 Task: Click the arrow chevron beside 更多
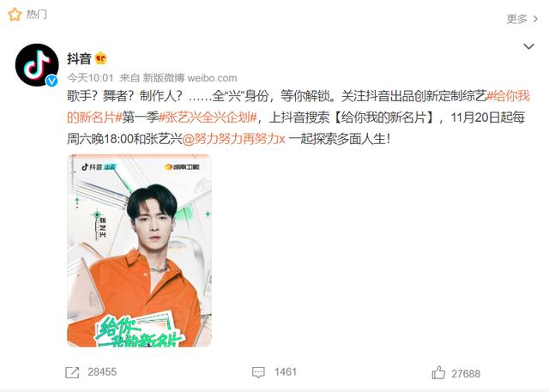coord(535,19)
